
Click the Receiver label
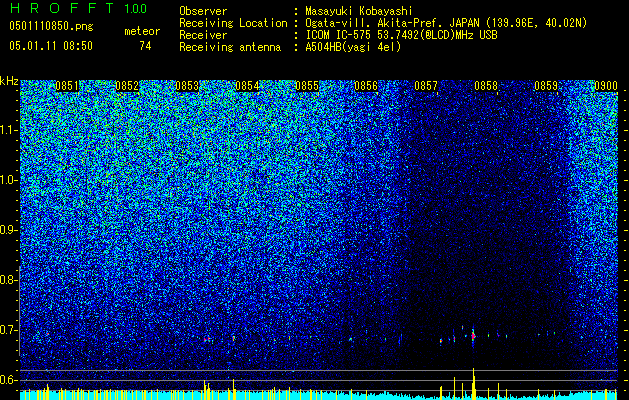click(203, 35)
